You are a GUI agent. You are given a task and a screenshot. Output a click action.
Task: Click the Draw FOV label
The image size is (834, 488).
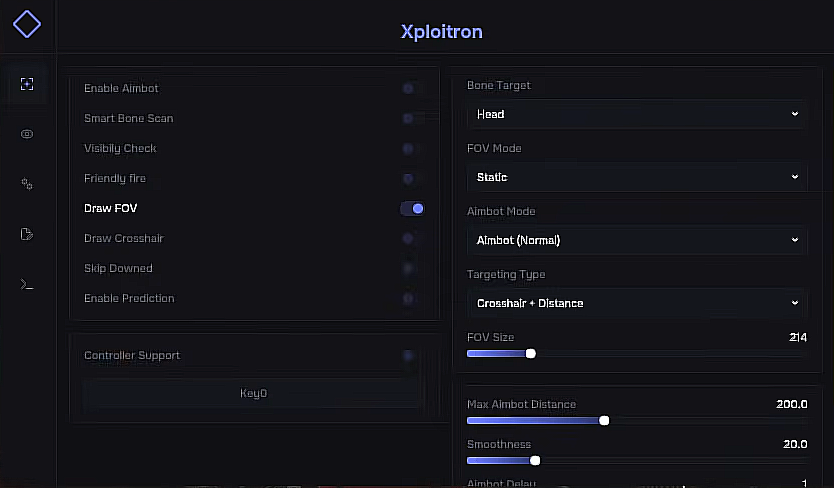tap(111, 209)
